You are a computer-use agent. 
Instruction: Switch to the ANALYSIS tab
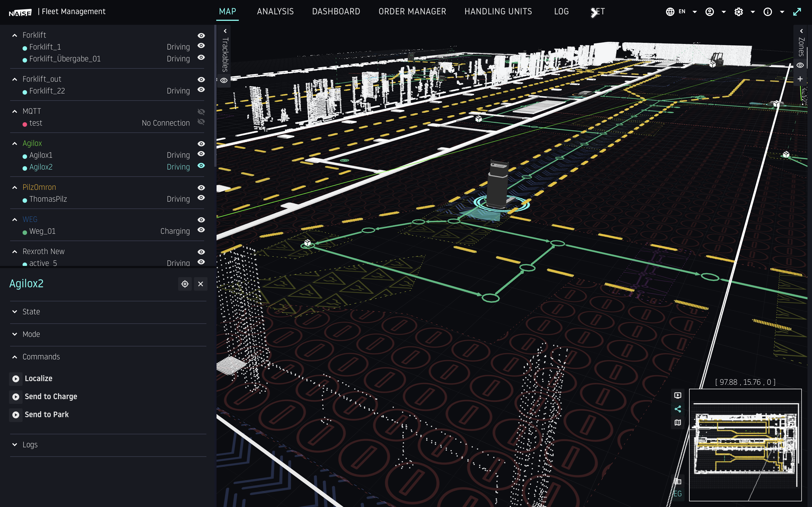(x=275, y=12)
